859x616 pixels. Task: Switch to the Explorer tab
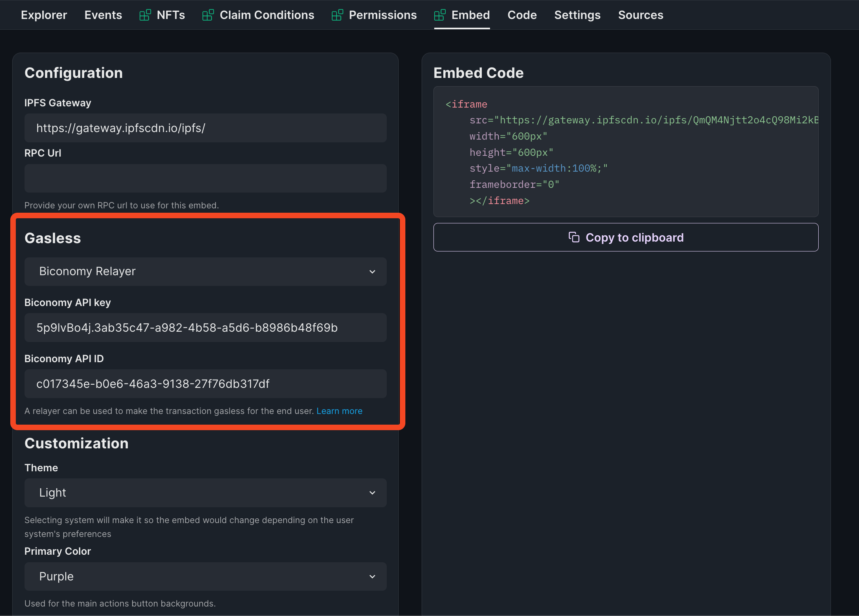[44, 15]
